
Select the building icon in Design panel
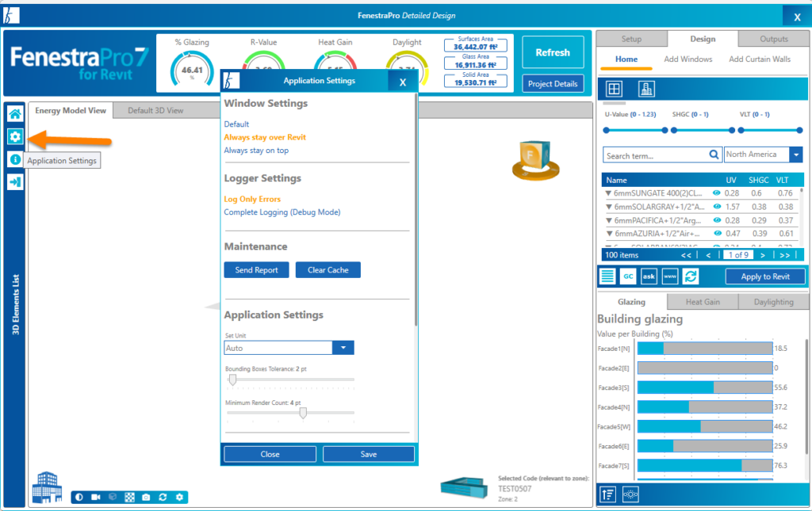point(646,89)
